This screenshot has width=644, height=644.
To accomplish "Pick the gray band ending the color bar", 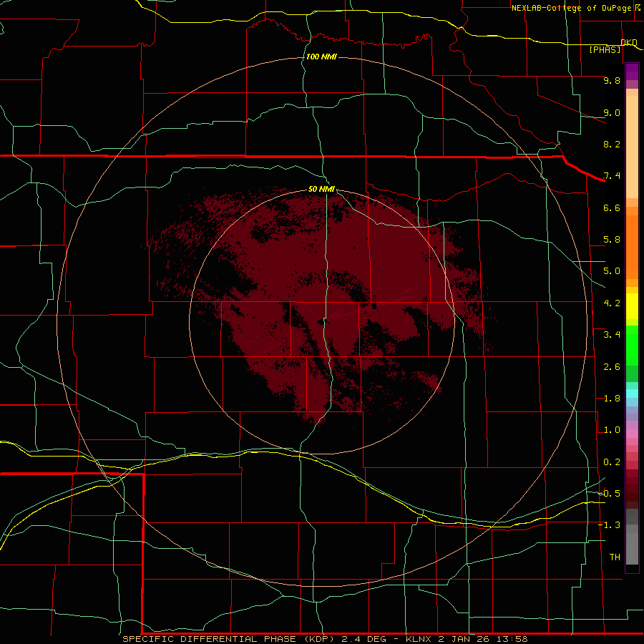I will (632, 548).
